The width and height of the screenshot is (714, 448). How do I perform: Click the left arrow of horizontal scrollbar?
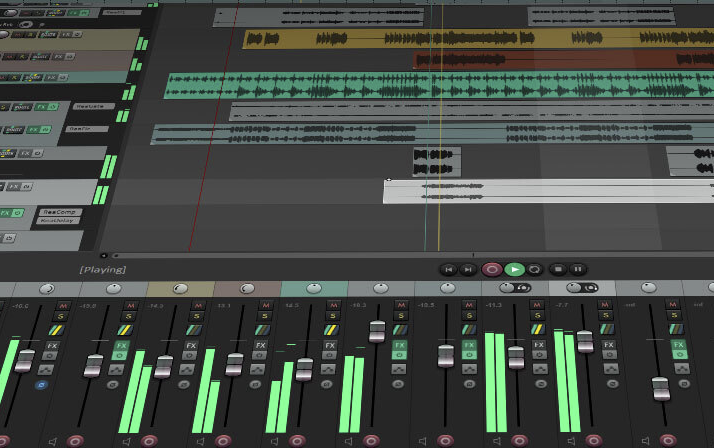[103, 255]
